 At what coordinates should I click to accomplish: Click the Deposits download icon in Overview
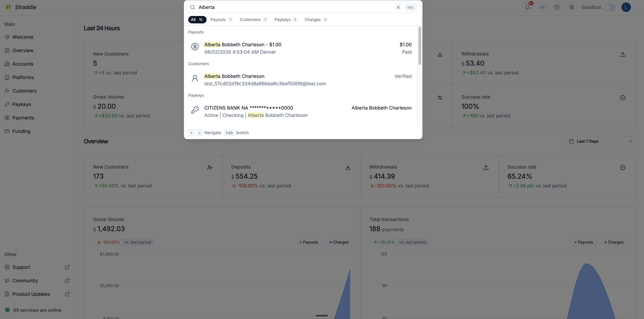[348, 168]
